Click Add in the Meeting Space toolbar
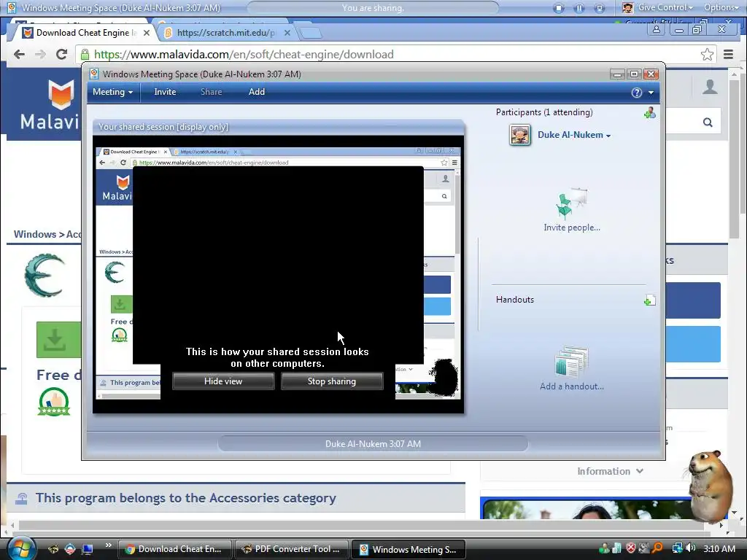Viewport: 747px width, 560px height. coord(256,92)
